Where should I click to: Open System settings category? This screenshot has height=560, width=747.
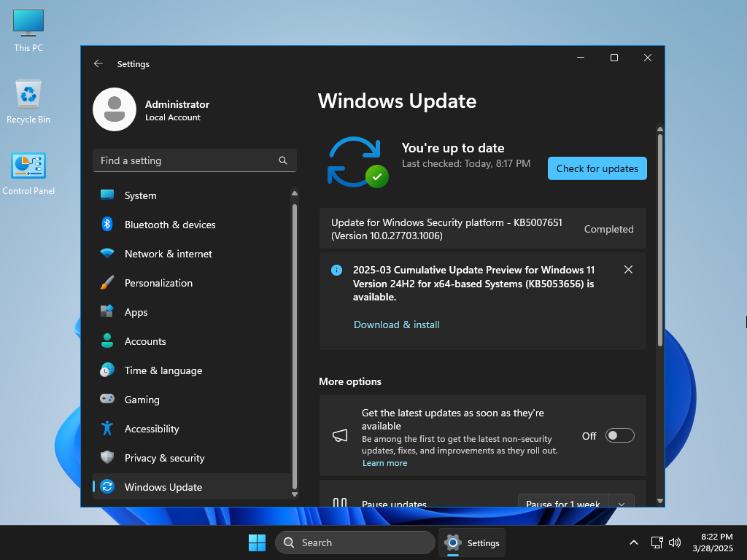click(192, 195)
